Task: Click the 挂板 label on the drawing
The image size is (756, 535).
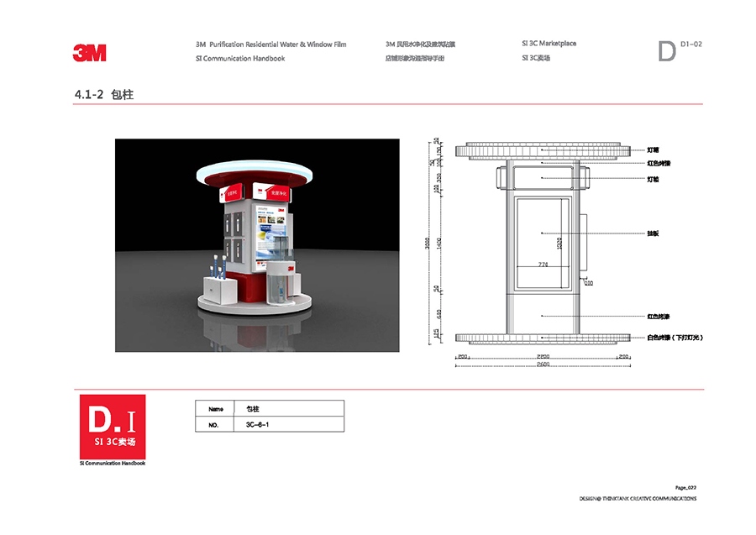Action: click(x=653, y=233)
